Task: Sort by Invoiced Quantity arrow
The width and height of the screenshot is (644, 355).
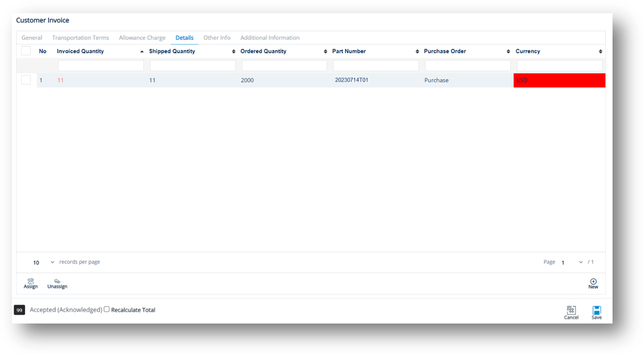Action: (x=142, y=52)
